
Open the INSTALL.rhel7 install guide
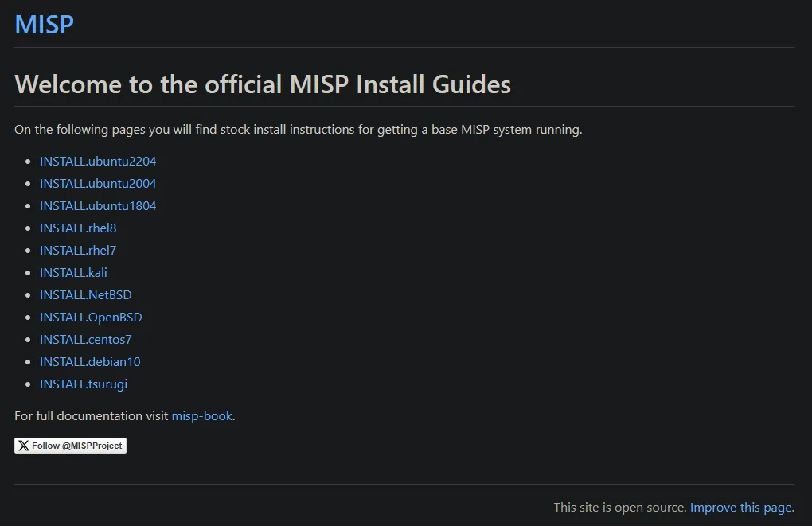pos(77,250)
